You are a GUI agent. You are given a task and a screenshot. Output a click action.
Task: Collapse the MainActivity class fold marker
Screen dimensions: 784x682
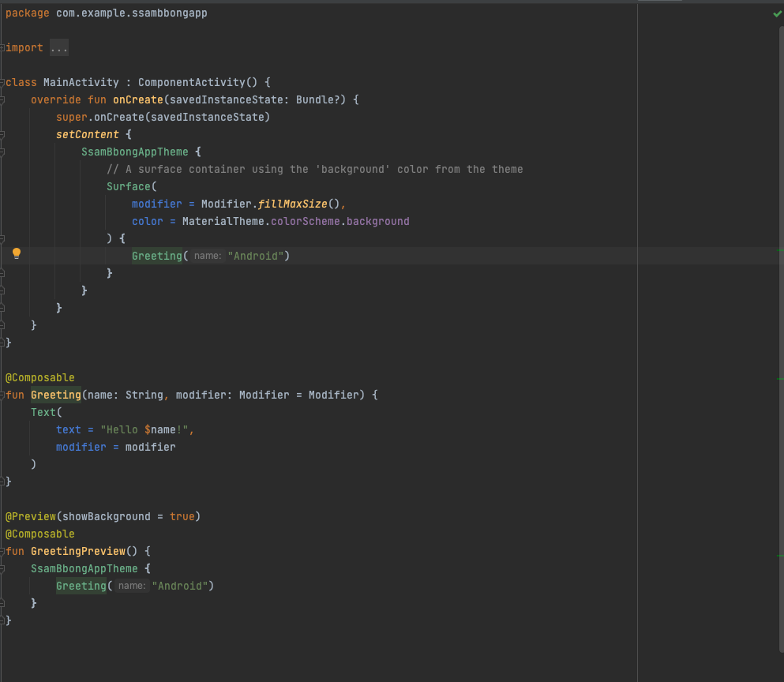[2, 83]
